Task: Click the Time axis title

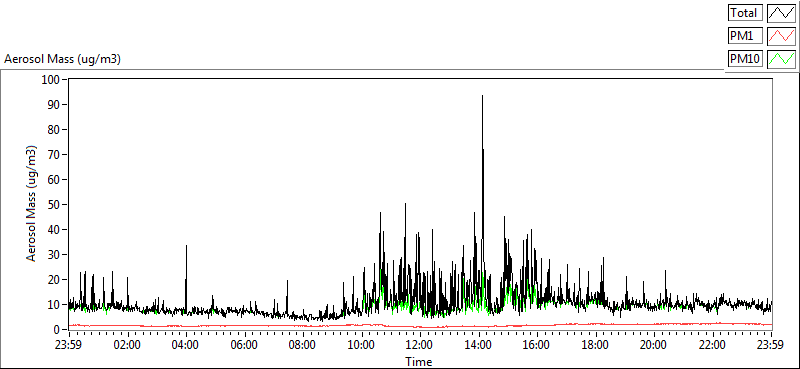Action: [x=419, y=362]
